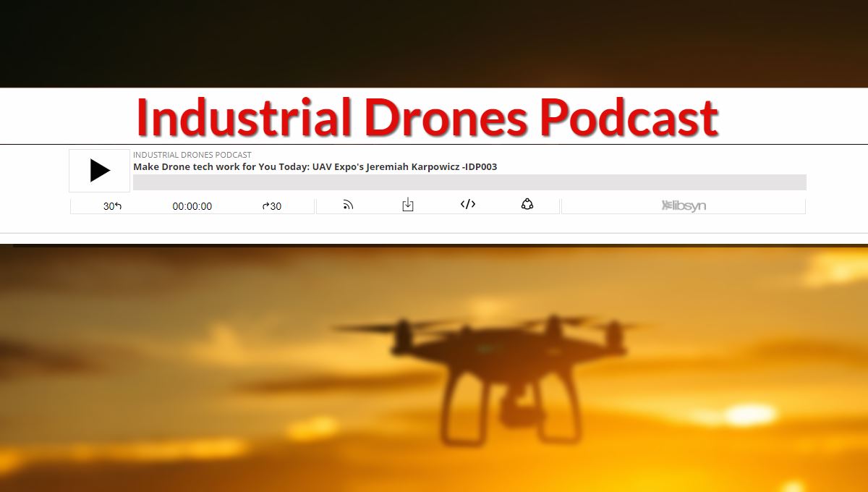Viewport: 868px width, 492px height.
Task: Download the episode via download icon
Action: 408,205
